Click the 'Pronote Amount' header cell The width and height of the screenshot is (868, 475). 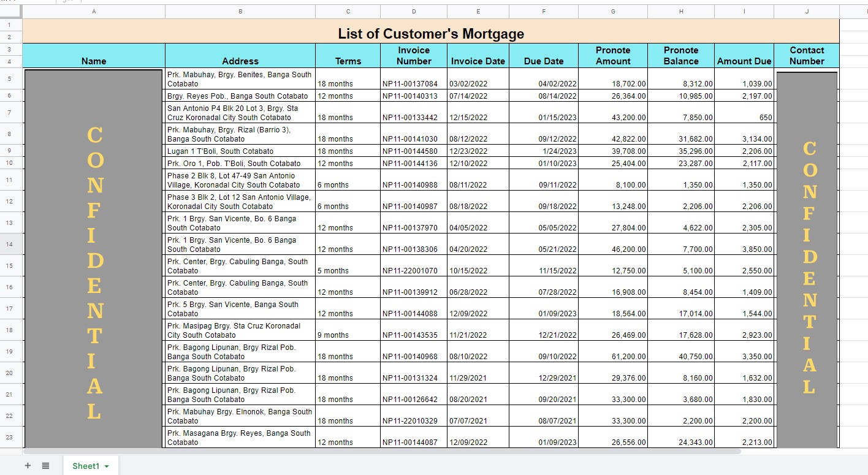click(x=613, y=56)
